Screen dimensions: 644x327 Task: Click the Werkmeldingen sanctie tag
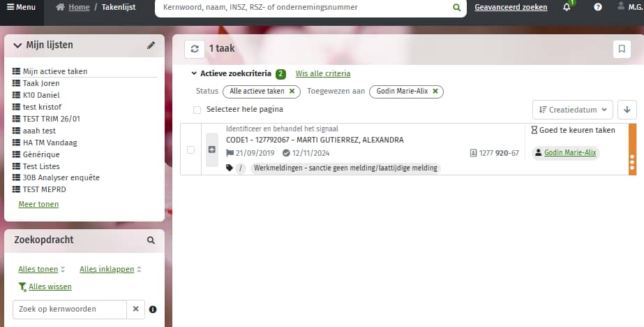pos(345,168)
